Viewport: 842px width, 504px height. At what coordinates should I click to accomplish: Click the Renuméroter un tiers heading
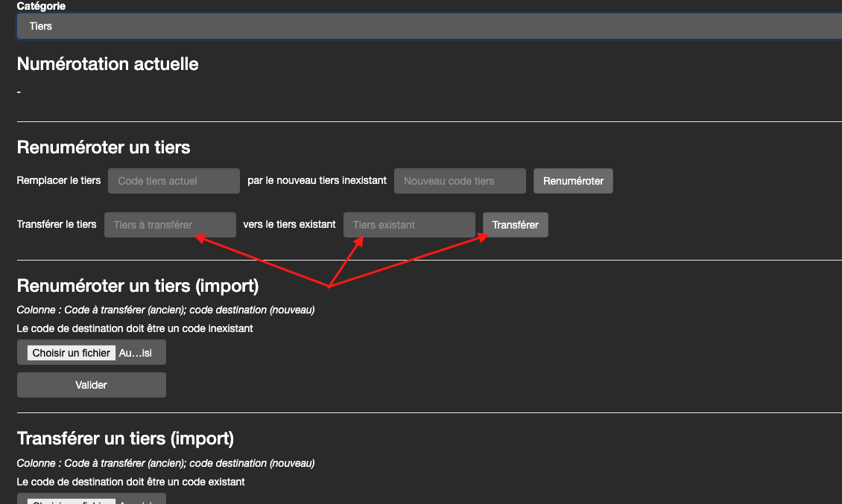point(104,147)
